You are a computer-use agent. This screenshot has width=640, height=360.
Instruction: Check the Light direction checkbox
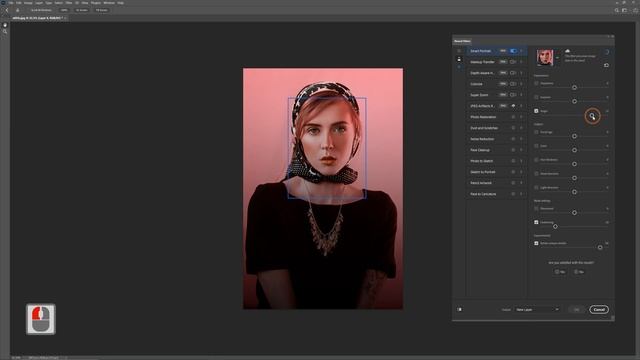[536, 187]
